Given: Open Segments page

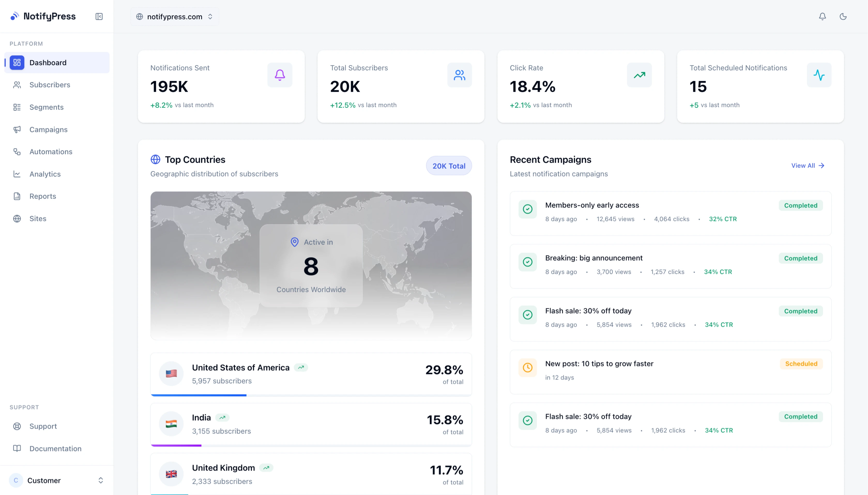Looking at the screenshot, I should pos(57,107).
